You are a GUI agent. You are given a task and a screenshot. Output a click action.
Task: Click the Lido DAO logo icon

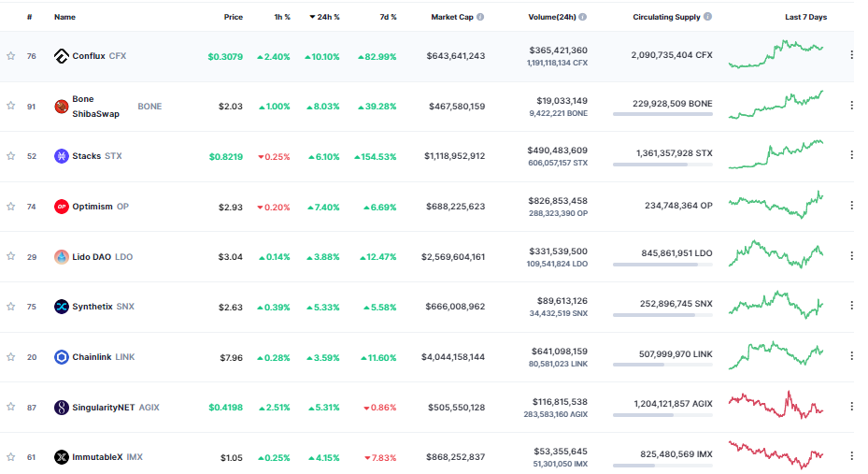(x=62, y=257)
